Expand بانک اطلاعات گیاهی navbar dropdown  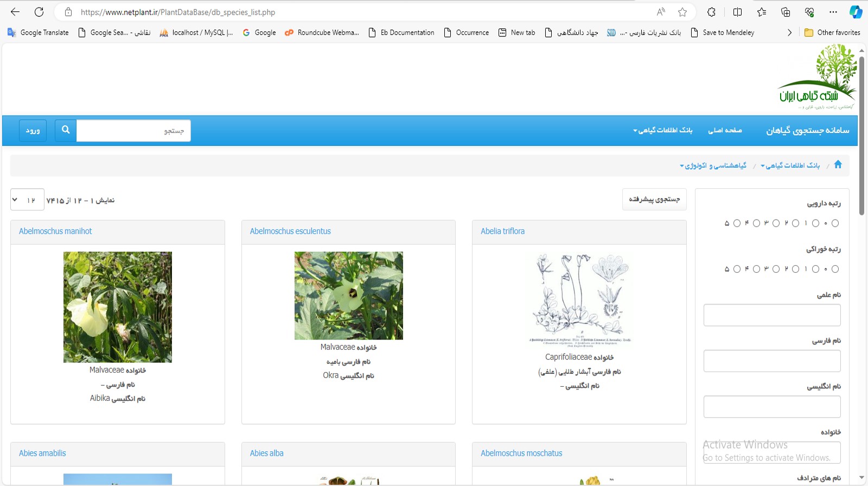click(662, 130)
